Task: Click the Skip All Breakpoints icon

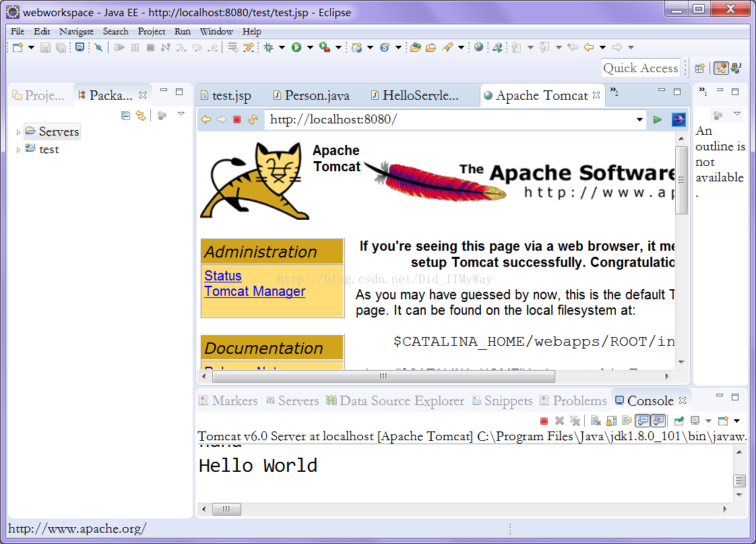Action: coord(98,47)
